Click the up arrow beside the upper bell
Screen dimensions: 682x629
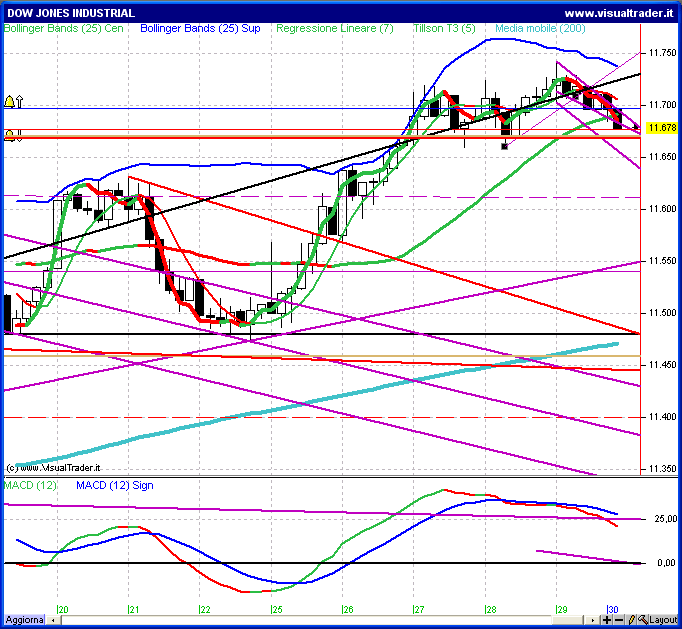coord(20,102)
